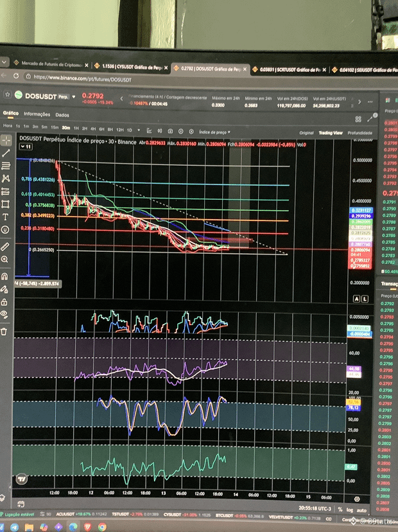Open the emoji icons tool

coord(5,229)
